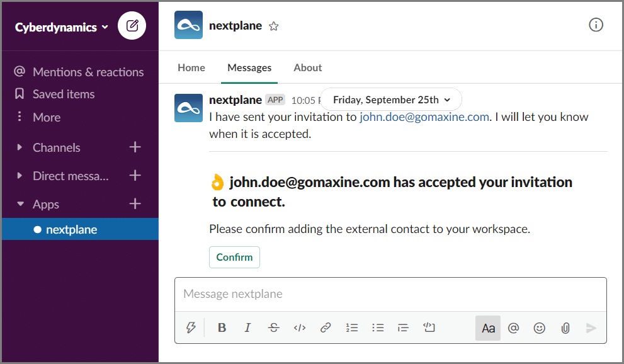Add a new channel with plus icon
Image resolution: width=624 pixels, height=364 pixels.
135,147
